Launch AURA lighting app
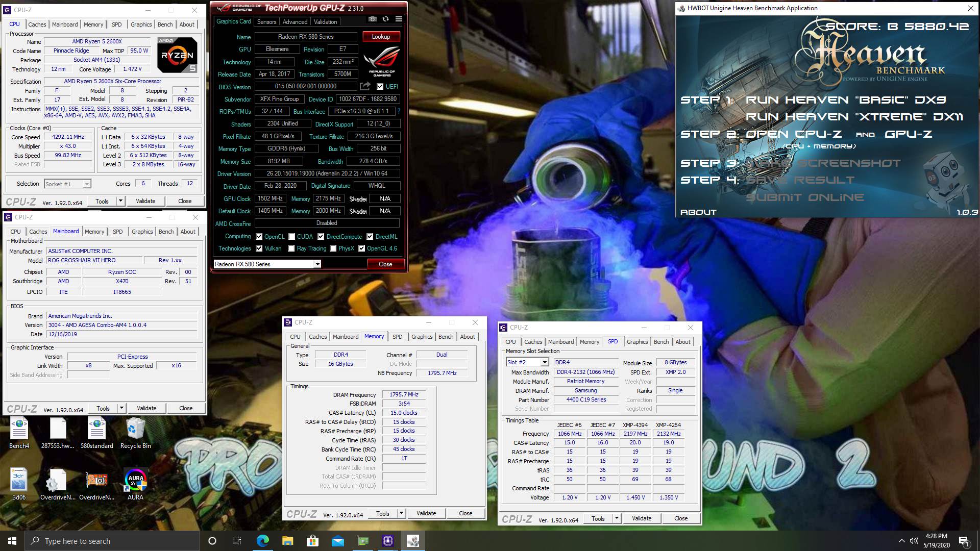980x551 pixels. point(135,485)
